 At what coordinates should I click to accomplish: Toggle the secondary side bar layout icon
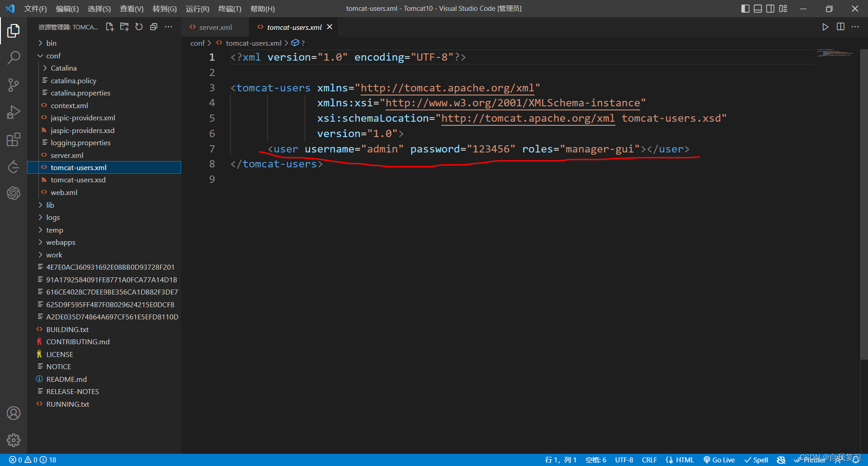point(770,9)
